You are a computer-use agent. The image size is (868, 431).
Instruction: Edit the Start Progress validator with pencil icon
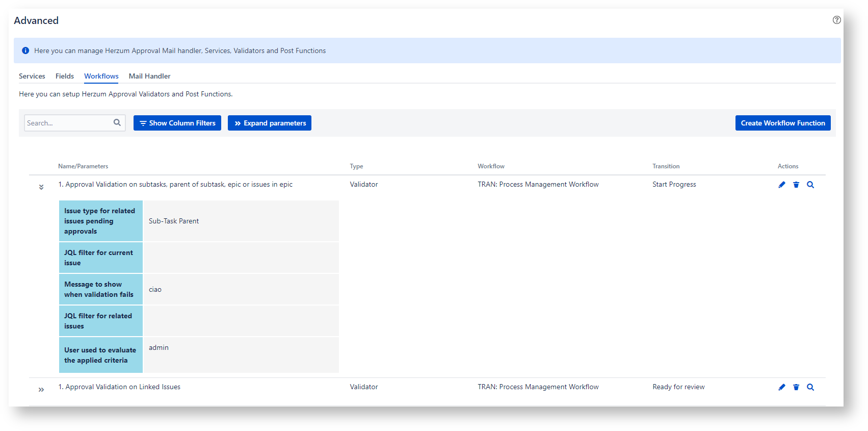pos(781,185)
